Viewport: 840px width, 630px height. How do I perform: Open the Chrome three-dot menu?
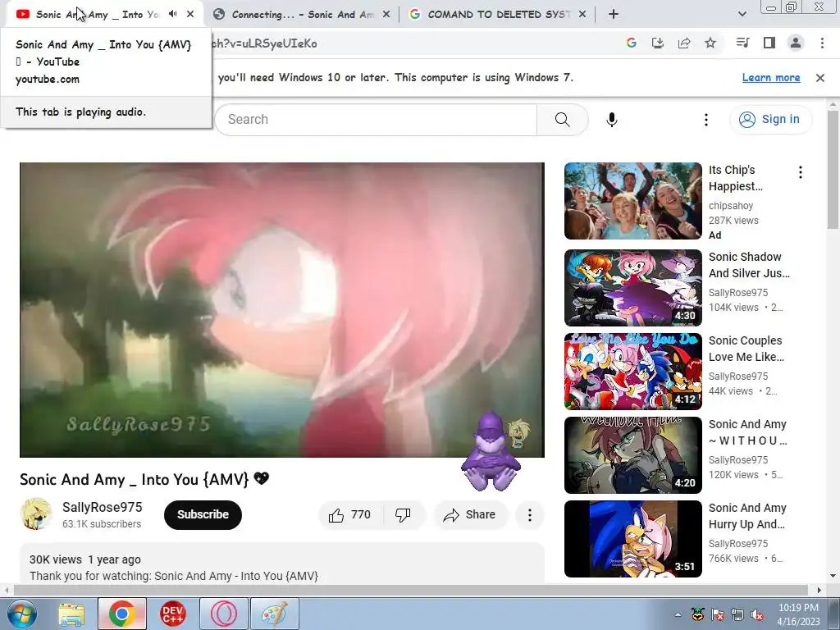[x=822, y=43]
